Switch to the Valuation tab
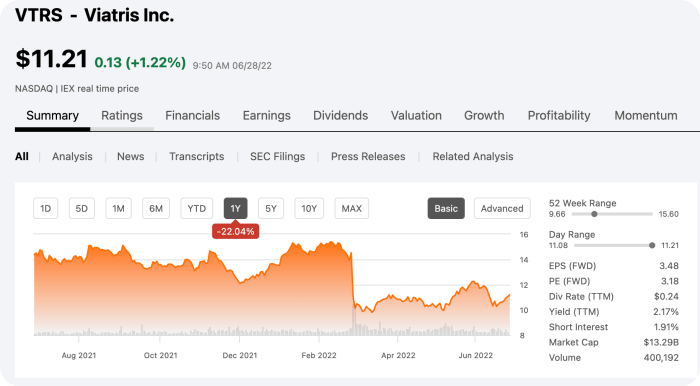 [x=416, y=116]
